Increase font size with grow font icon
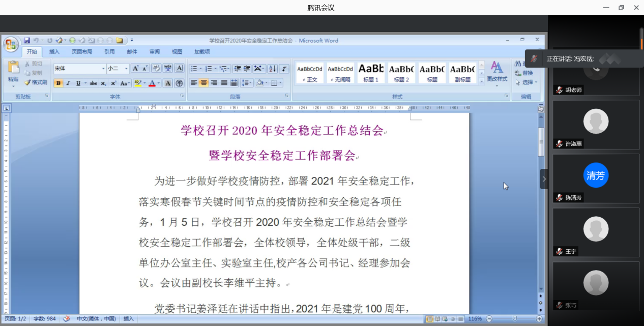The height and width of the screenshot is (326, 644). click(135, 69)
